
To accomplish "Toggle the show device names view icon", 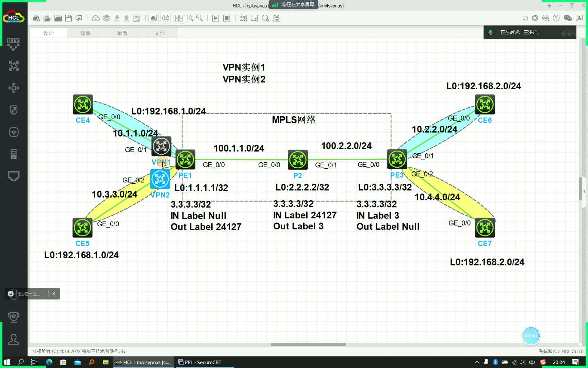I will click(166, 18).
